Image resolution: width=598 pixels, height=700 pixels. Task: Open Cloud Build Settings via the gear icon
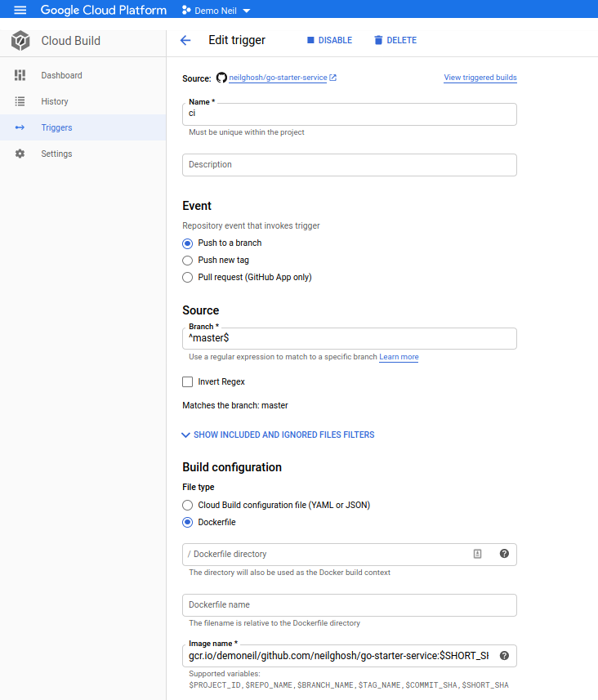pyautogui.click(x=19, y=154)
